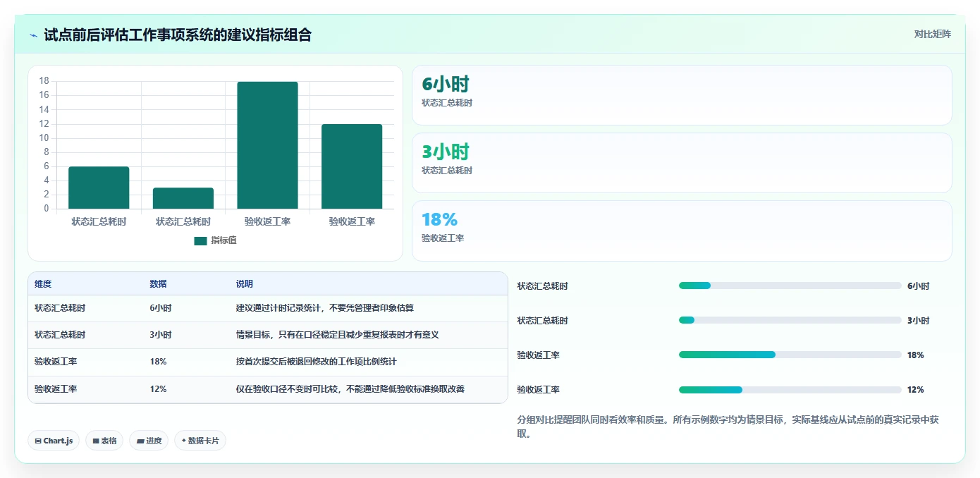
Task: Click the progress bar labeled 18%
Action: click(790, 355)
